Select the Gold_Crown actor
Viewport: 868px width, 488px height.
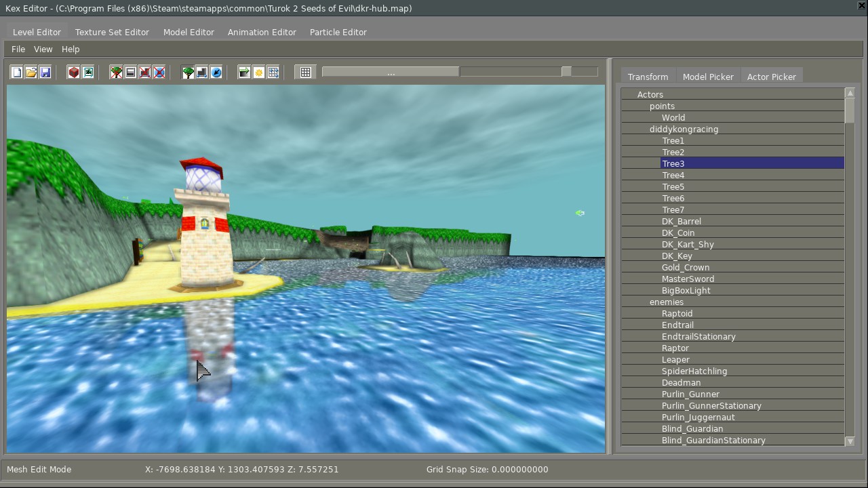(686, 267)
